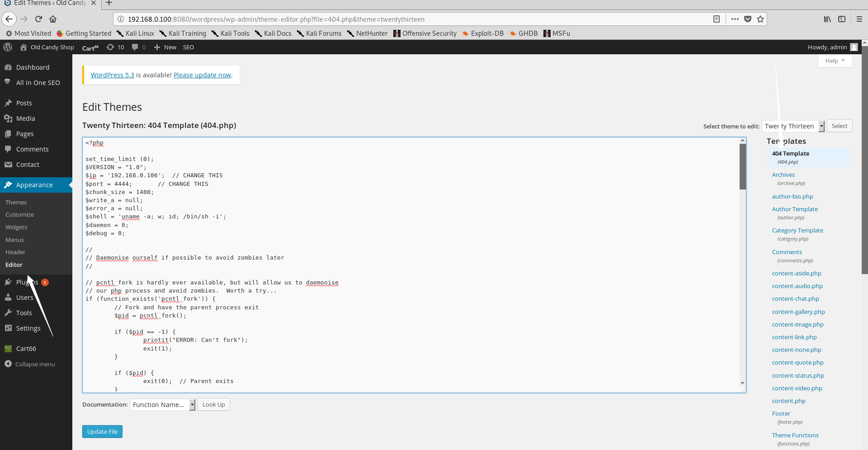Open Category Template file
Screen dimensions: 868x450
(797, 231)
